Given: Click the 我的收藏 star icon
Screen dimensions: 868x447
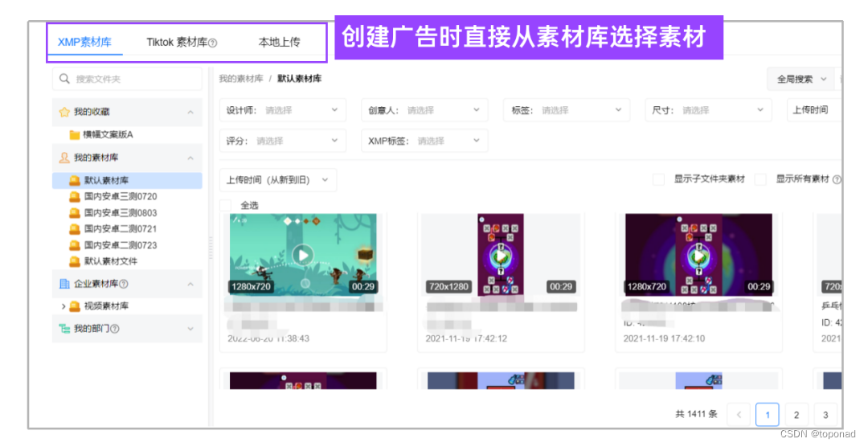Looking at the screenshot, I should coord(64,112).
